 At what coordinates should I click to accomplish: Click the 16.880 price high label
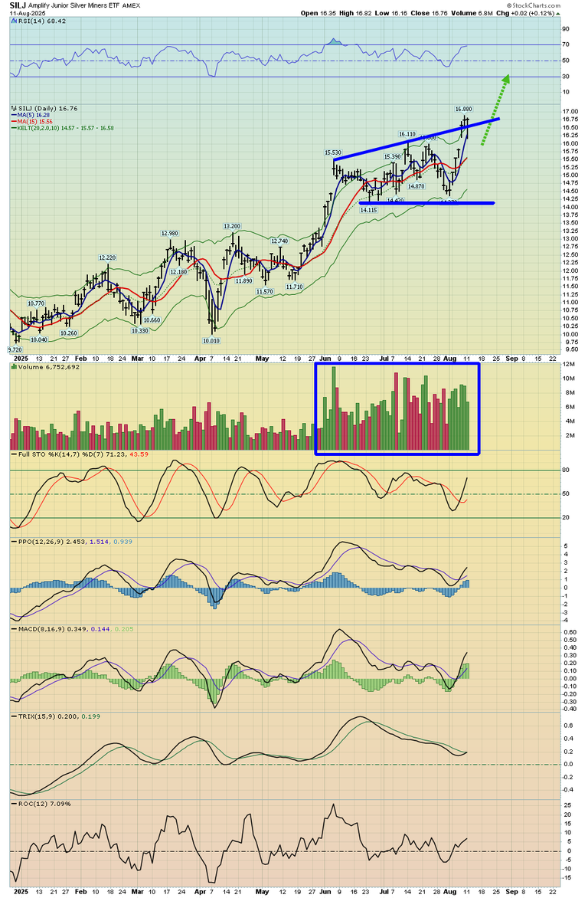tap(462, 110)
